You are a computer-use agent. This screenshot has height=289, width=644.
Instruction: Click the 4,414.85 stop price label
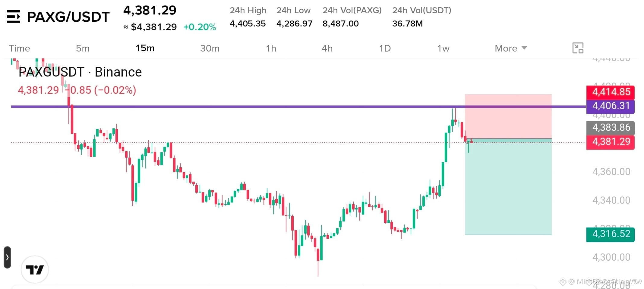click(x=610, y=92)
